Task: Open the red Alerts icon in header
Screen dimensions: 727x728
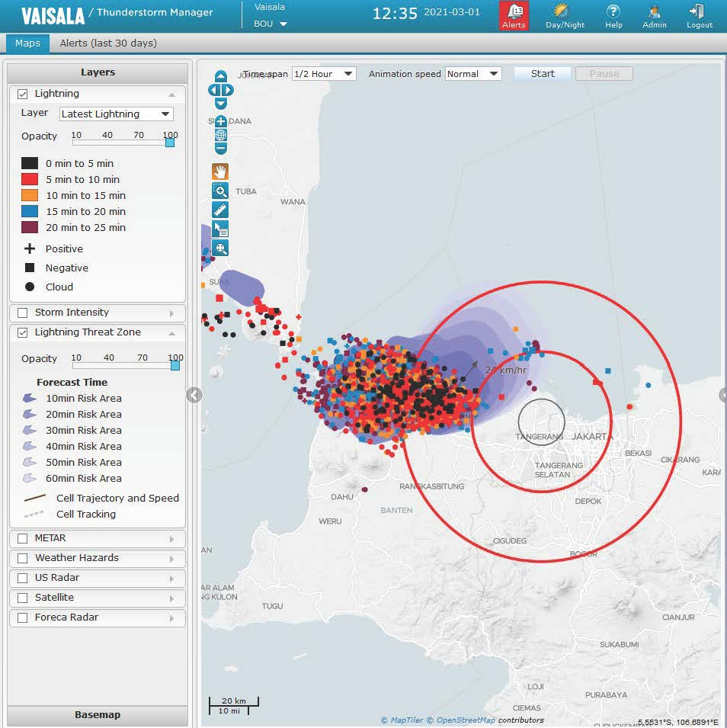Action: click(514, 15)
